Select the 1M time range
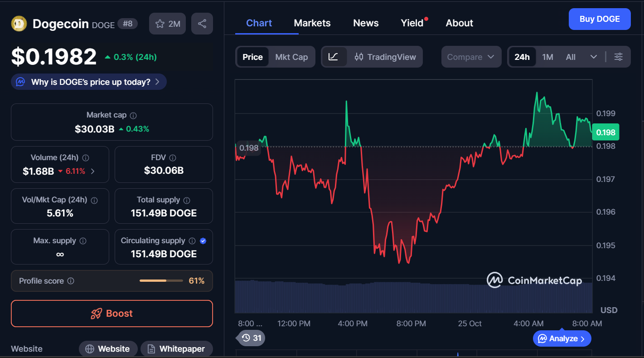 tap(547, 57)
